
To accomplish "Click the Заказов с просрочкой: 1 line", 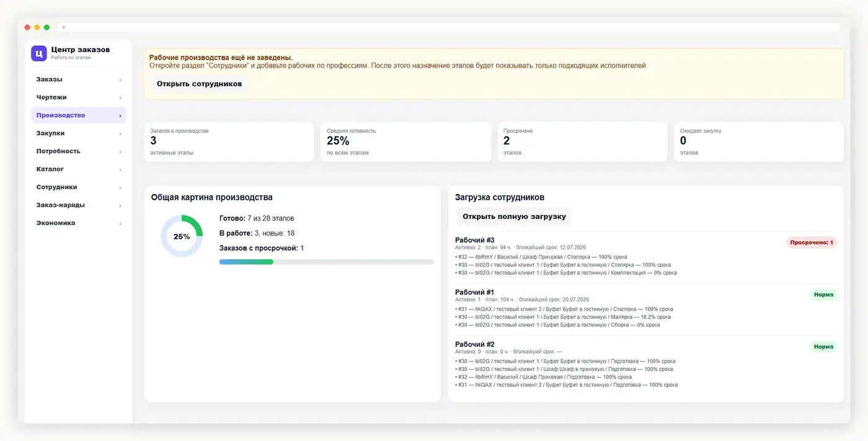I will click(262, 248).
